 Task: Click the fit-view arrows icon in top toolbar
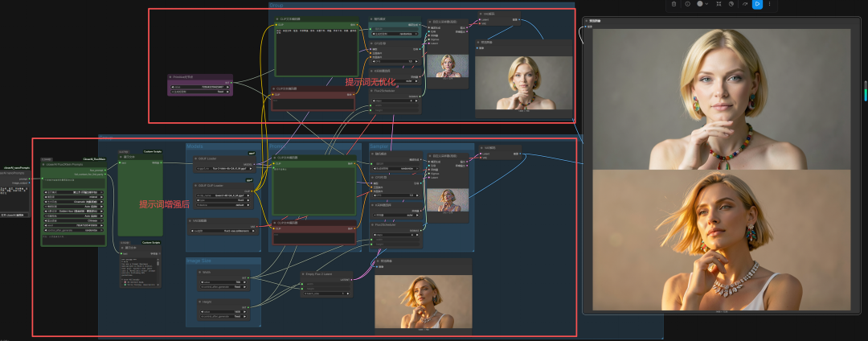(x=719, y=4)
